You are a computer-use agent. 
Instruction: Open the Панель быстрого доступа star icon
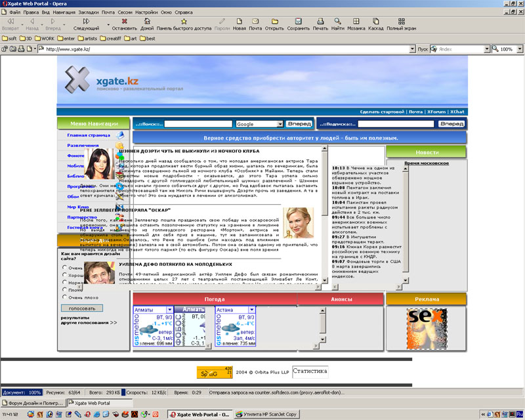pyautogui.click(x=184, y=21)
